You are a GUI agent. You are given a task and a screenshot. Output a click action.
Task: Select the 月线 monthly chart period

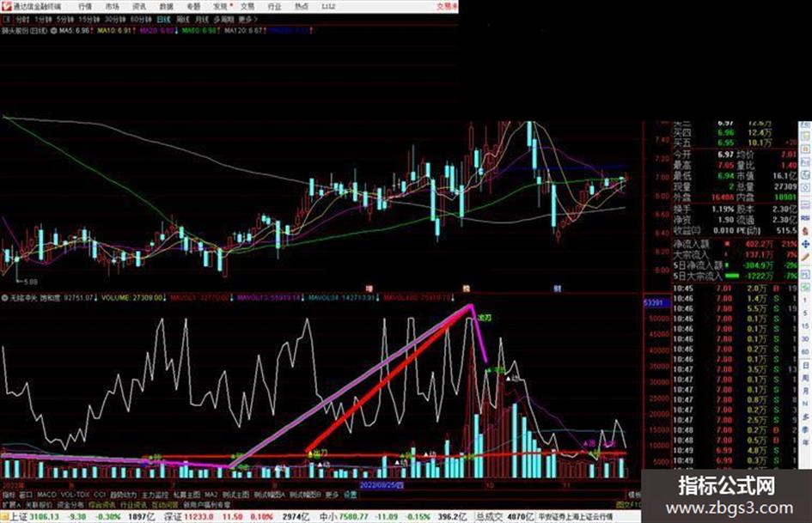201,19
